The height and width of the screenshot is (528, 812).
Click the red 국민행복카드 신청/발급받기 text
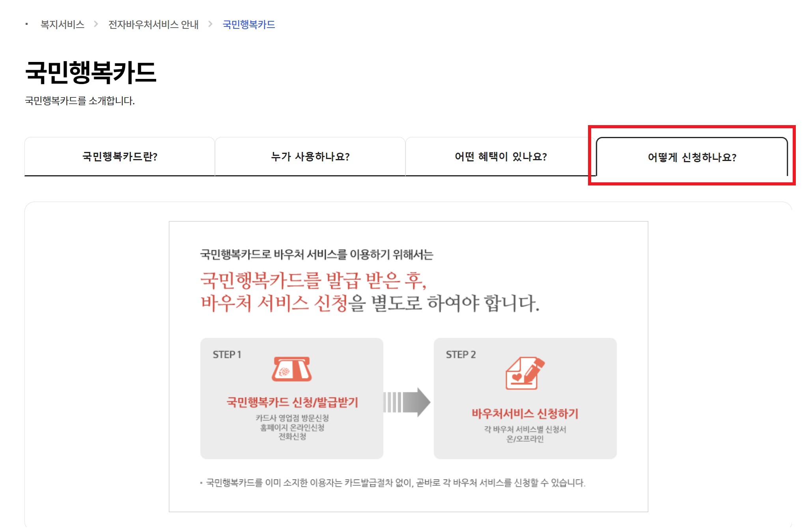[292, 402]
